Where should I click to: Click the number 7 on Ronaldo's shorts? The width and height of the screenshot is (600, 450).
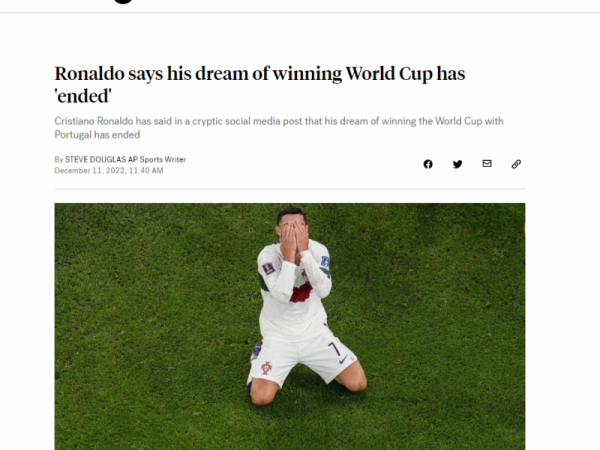click(x=334, y=348)
